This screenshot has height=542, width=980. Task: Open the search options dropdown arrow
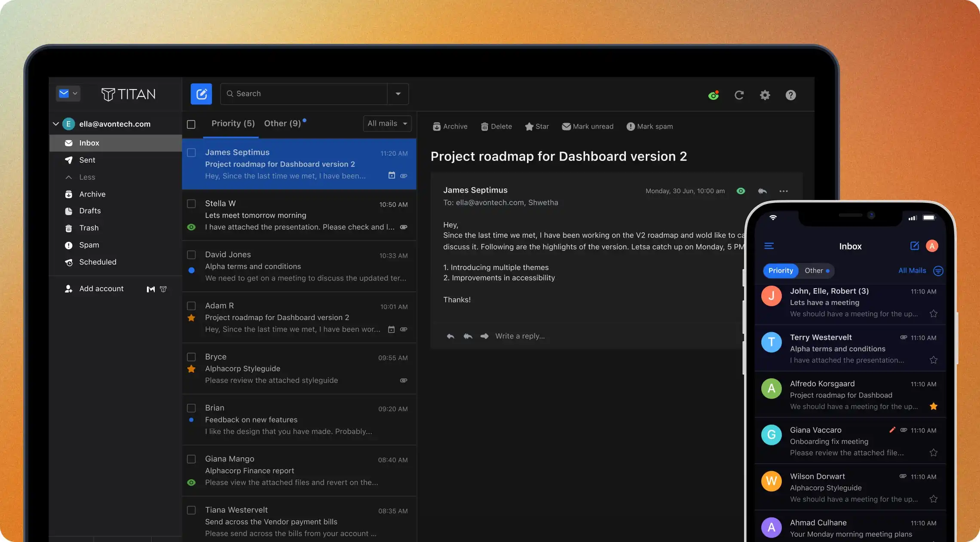[398, 94]
